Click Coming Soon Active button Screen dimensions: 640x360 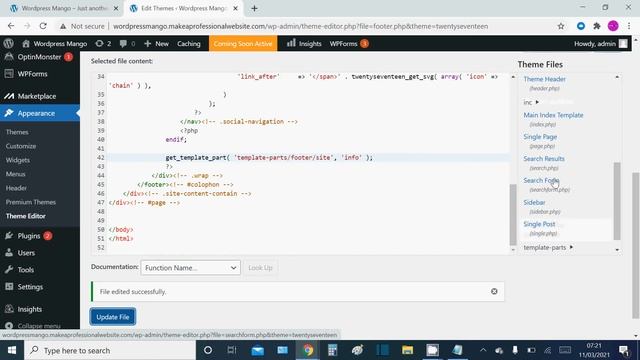point(243,43)
